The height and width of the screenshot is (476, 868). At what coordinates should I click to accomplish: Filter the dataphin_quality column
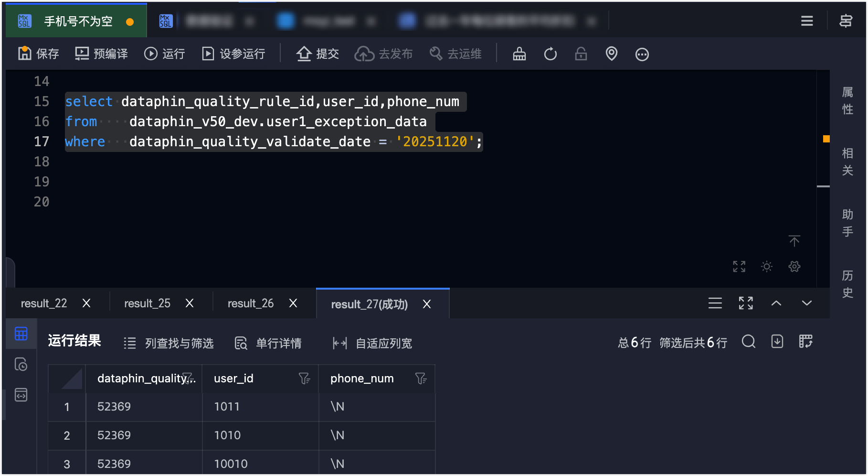point(187,379)
